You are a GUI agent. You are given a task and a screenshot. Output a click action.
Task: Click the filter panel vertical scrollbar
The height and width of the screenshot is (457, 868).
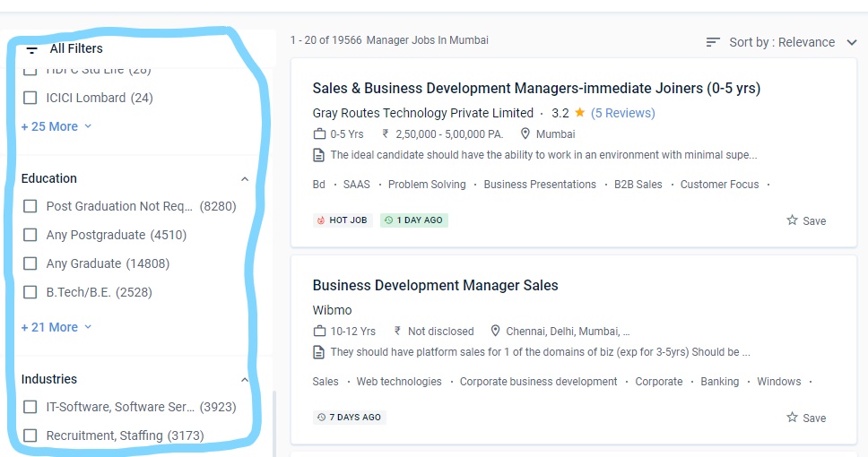(x=274, y=423)
